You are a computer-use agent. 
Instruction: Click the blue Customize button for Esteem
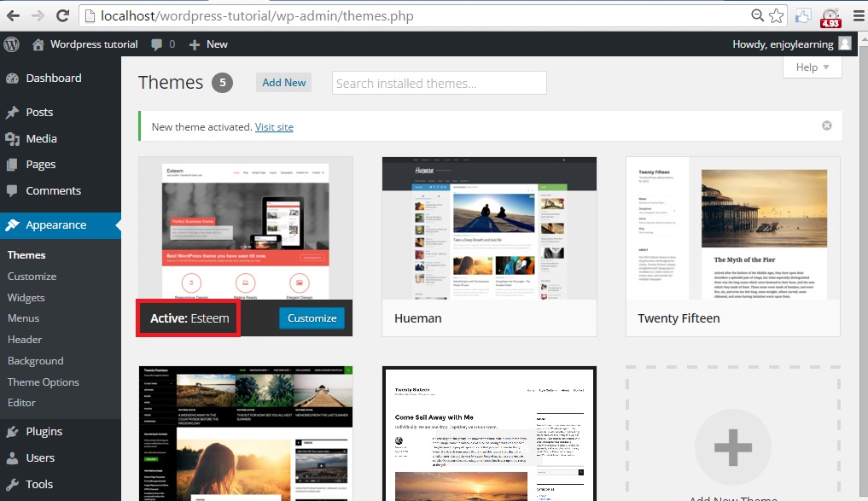pos(312,318)
